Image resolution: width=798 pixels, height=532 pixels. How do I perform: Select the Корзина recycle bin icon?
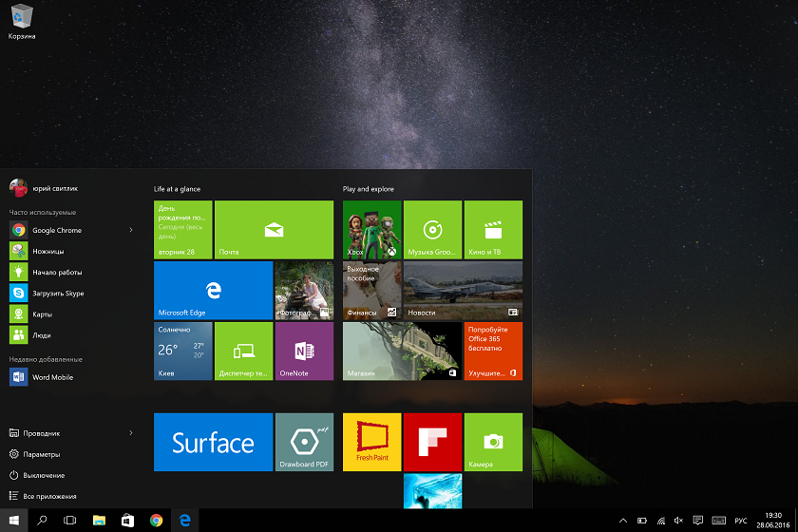tap(21, 22)
